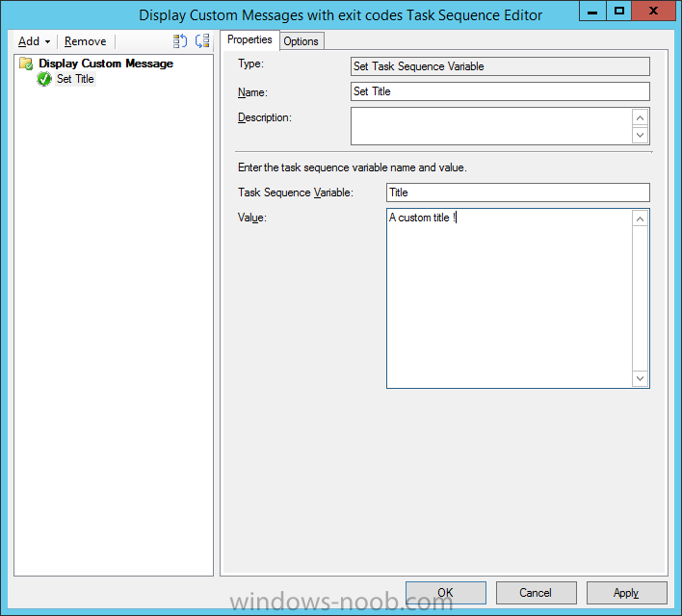Switch to the Options tab
The image size is (682, 616).
coord(301,41)
